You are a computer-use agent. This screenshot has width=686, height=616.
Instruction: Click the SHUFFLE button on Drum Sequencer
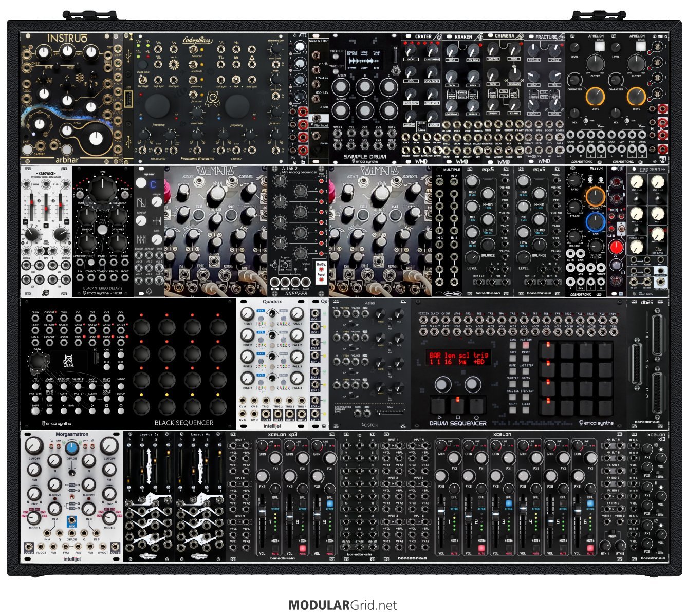click(x=513, y=383)
